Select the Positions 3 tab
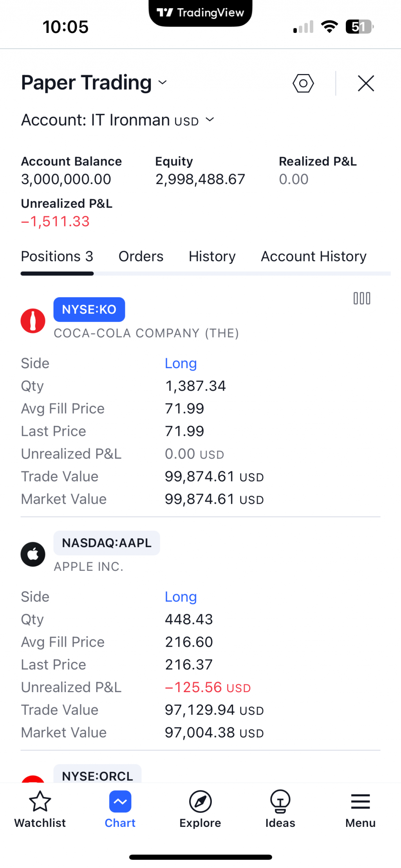Screen dimensions: 401x868 (x=57, y=257)
